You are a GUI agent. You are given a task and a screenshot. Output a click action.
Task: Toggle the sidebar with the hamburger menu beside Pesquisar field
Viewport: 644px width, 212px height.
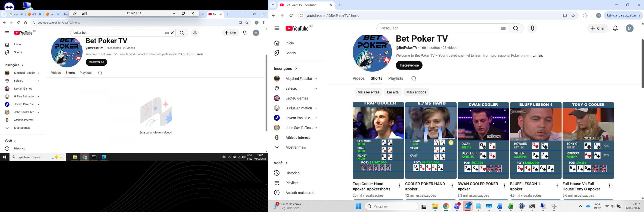[277, 28]
